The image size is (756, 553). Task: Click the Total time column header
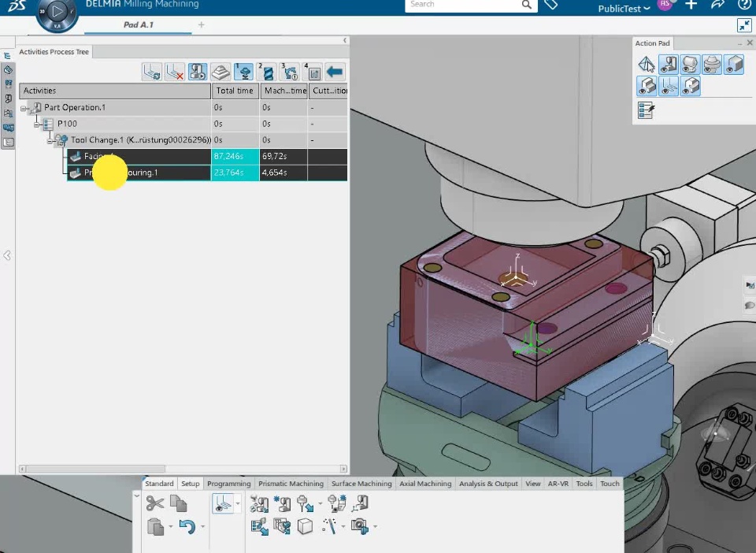pyautogui.click(x=235, y=91)
